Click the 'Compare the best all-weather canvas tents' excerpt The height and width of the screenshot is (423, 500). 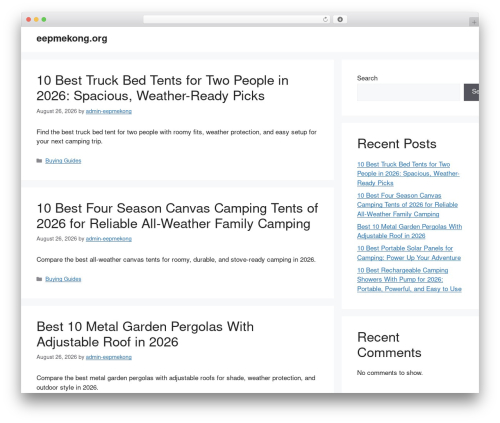[x=176, y=260]
